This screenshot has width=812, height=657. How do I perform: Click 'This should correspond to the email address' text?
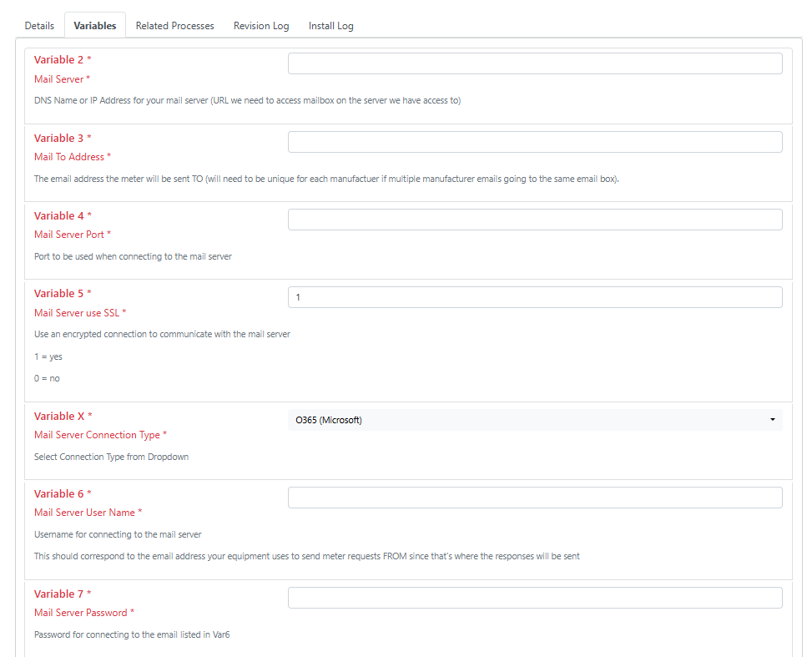307,556
